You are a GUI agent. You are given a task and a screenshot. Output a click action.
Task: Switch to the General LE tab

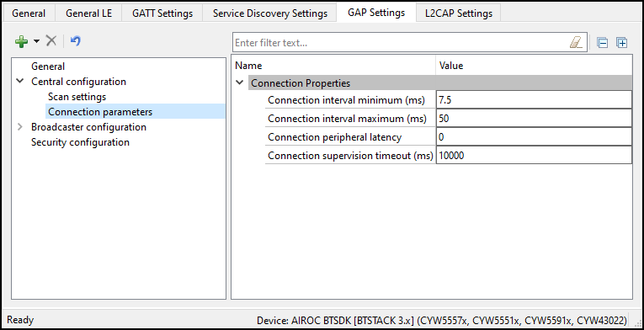(88, 13)
